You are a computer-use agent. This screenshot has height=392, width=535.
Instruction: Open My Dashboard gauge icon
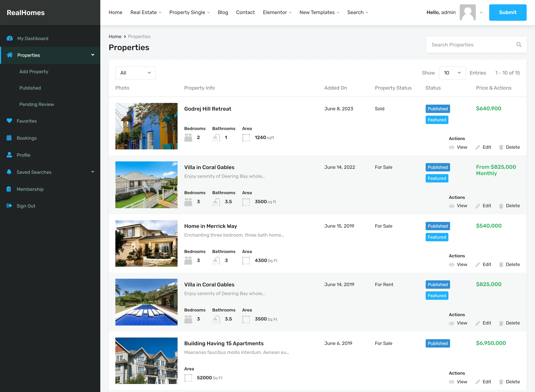tap(10, 38)
